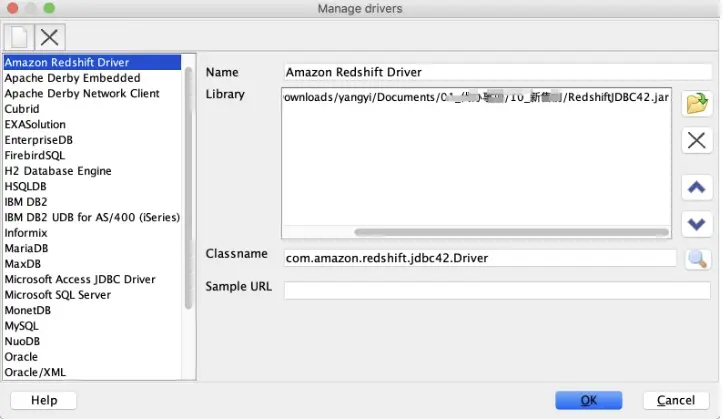Select IBM DB2 UDB for AS/400 (iSeries)

click(92, 217)
